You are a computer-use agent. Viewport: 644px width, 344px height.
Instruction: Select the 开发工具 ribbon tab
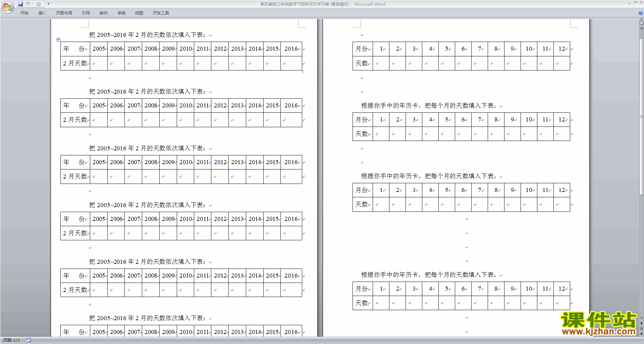click(x=161, y=13)
